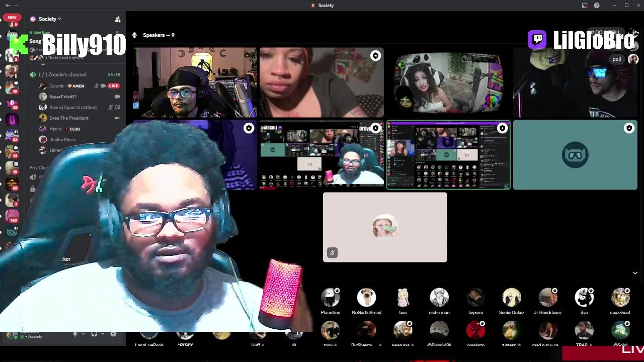Select audience member NoGarlicBread
This screenshot has height=362, width=644.
tap(367, 302)
